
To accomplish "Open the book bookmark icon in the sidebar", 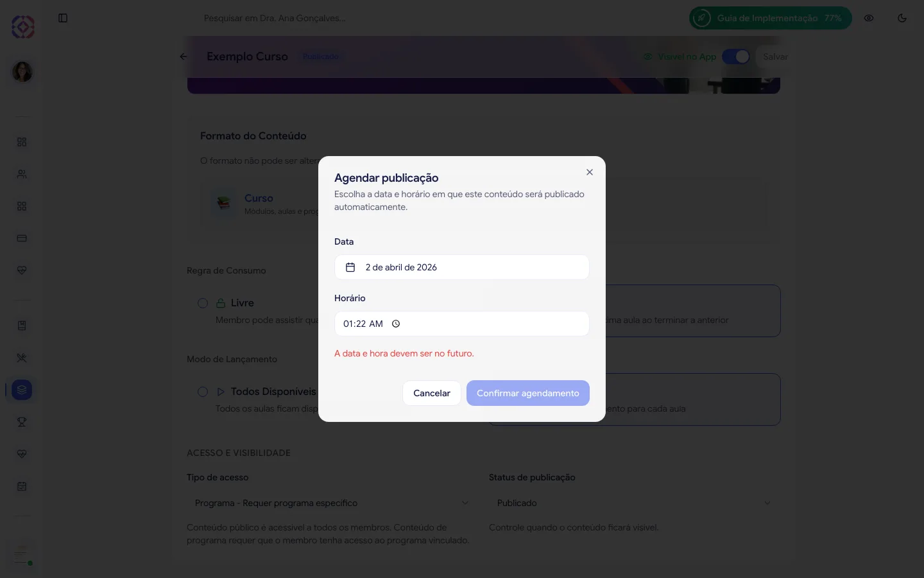I will coord(22,326).
